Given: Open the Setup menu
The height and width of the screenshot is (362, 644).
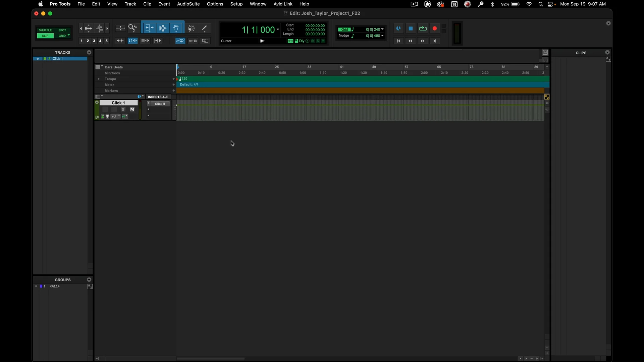Looking at the screenshot, I should (x=236, y=4).
